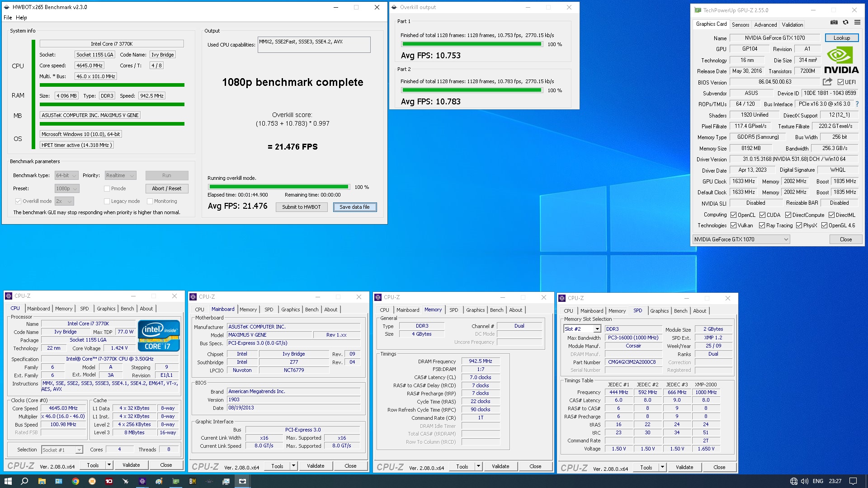Viewport: 868px width, 488px height.
Task: Click the GPU-Z graphics card taskbar icon
Action: click(176, 481)
